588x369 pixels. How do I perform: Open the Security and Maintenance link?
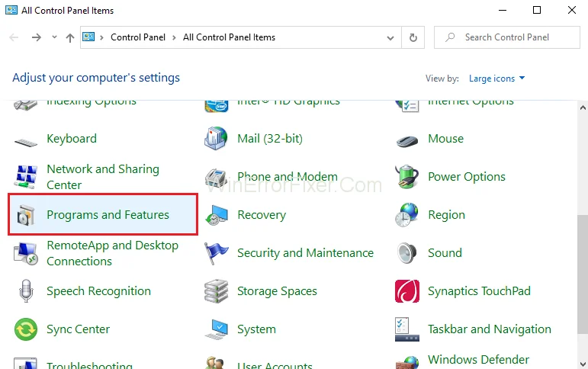point(305,253)
